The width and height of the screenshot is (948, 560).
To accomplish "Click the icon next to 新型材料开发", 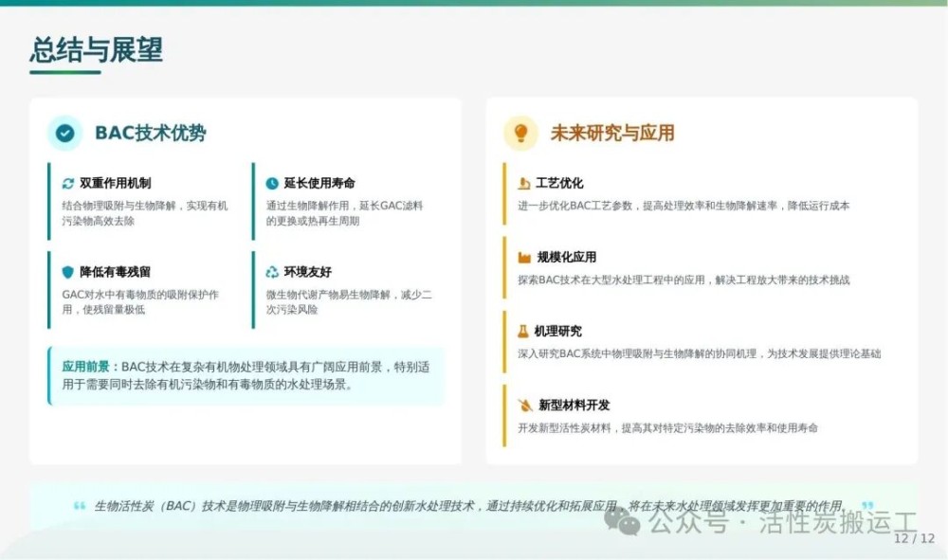I will pos(524,406).
